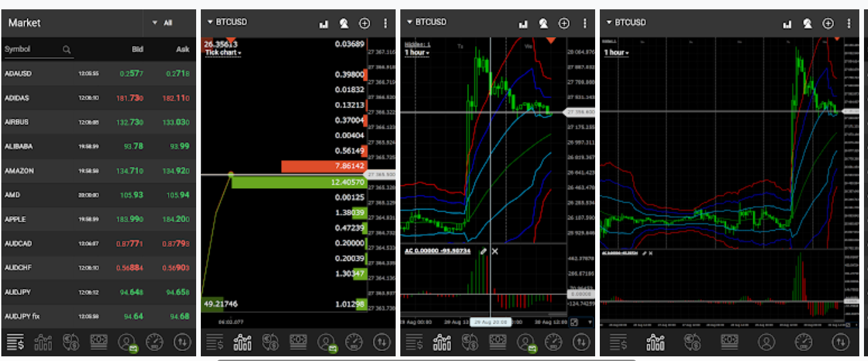Open currency exchange icon on wide chart screen
The height and width of the screenshot is (361, 868).
click(693, 343)
